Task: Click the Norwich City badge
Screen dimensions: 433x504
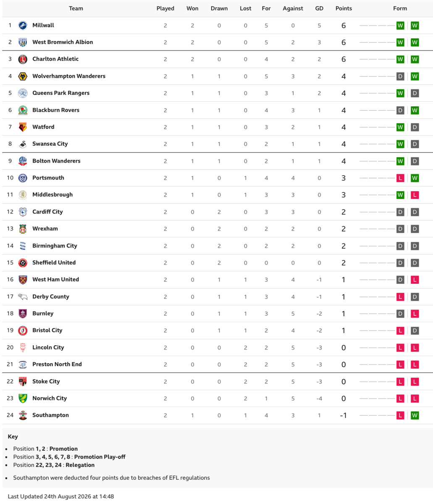Action: [23, 398]
